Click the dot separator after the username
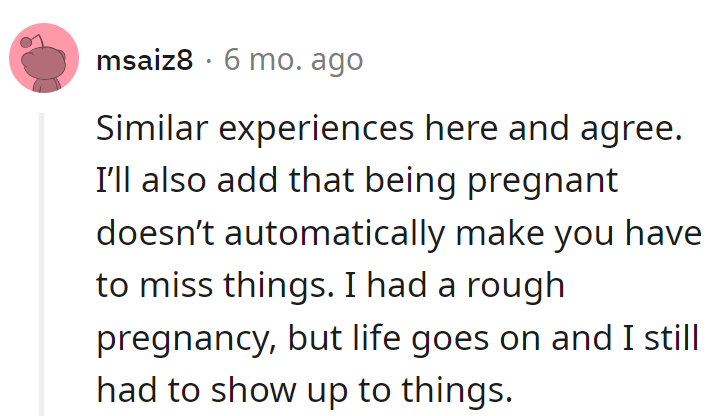 click(208, 61)
